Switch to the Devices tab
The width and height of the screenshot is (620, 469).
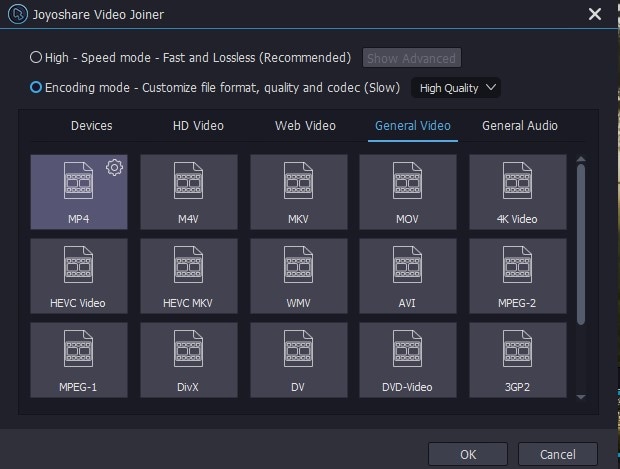91,126
